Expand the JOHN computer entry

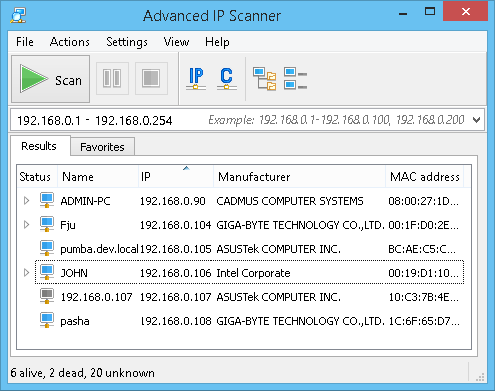pyautogui.click(x=27, y=273)
